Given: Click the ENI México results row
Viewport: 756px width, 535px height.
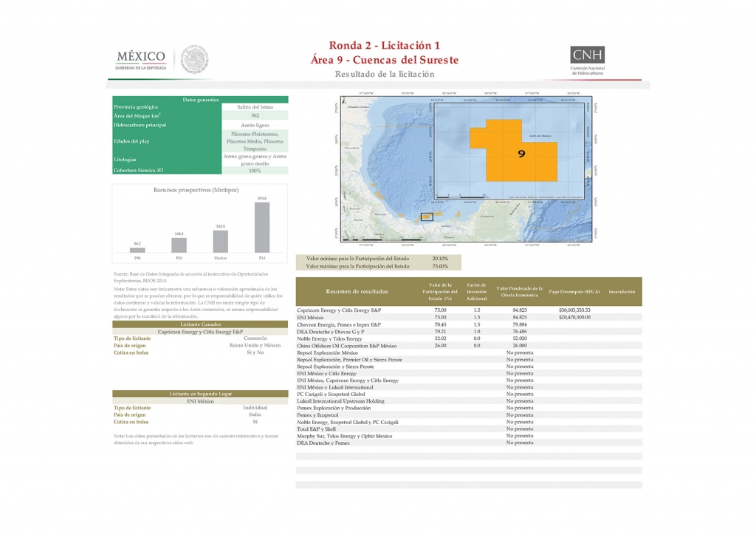Looking at the screenshot, I should point(469,318).
